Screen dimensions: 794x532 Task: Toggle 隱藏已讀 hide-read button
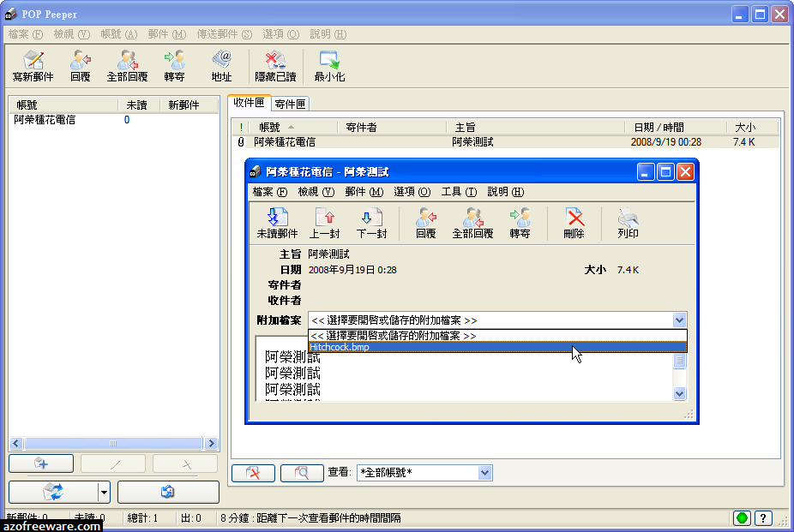275,66
